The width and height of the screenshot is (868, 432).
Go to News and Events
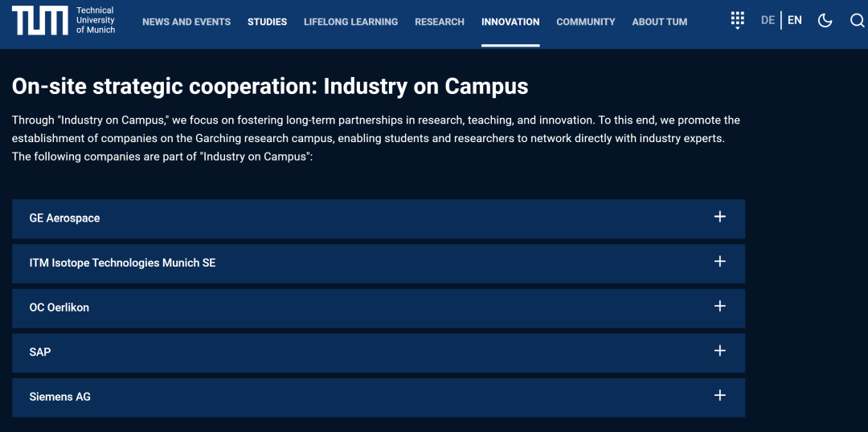coord(186,22)
